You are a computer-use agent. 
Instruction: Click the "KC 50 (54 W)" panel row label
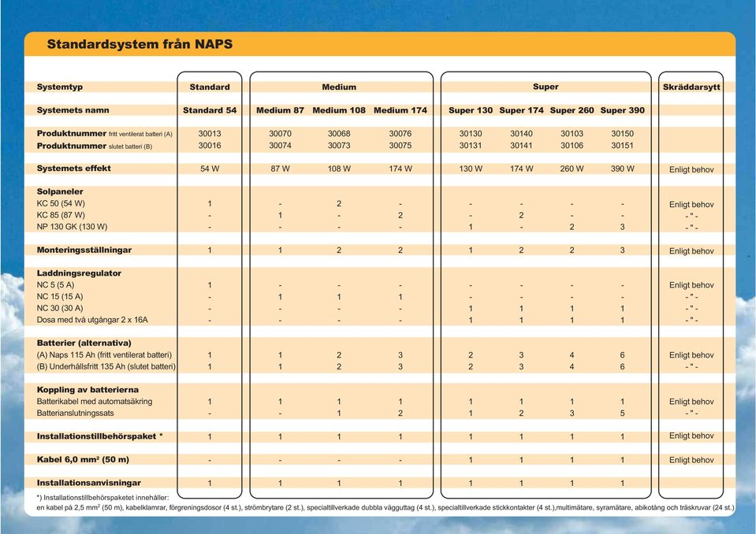(61, 204)
